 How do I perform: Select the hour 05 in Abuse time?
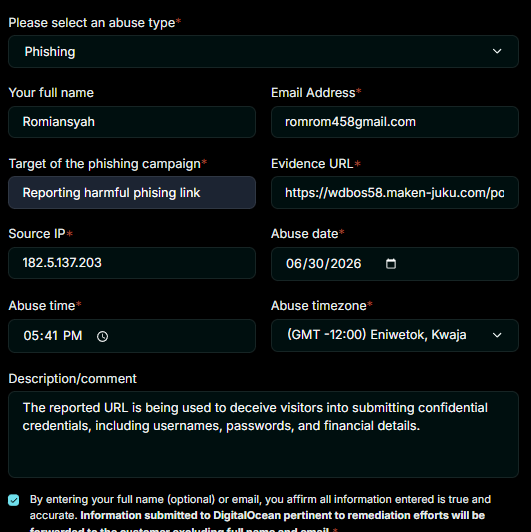[x=31, y=336]
